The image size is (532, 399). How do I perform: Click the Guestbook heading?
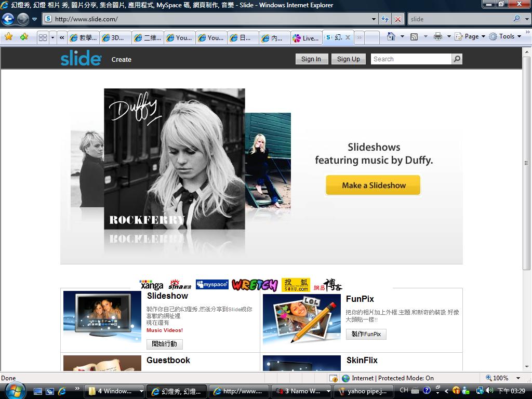point(168,361)
